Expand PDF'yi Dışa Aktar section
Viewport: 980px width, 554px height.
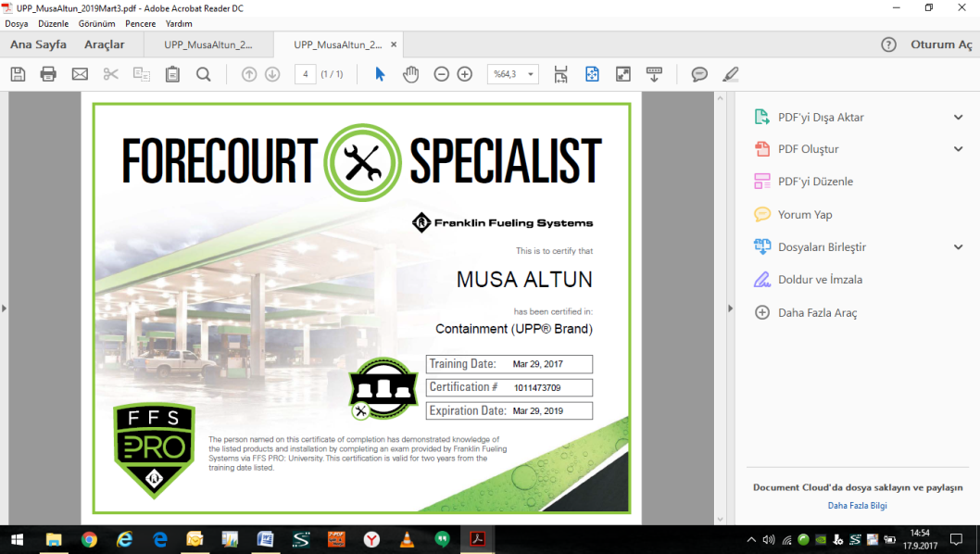(x=959, y=118)
